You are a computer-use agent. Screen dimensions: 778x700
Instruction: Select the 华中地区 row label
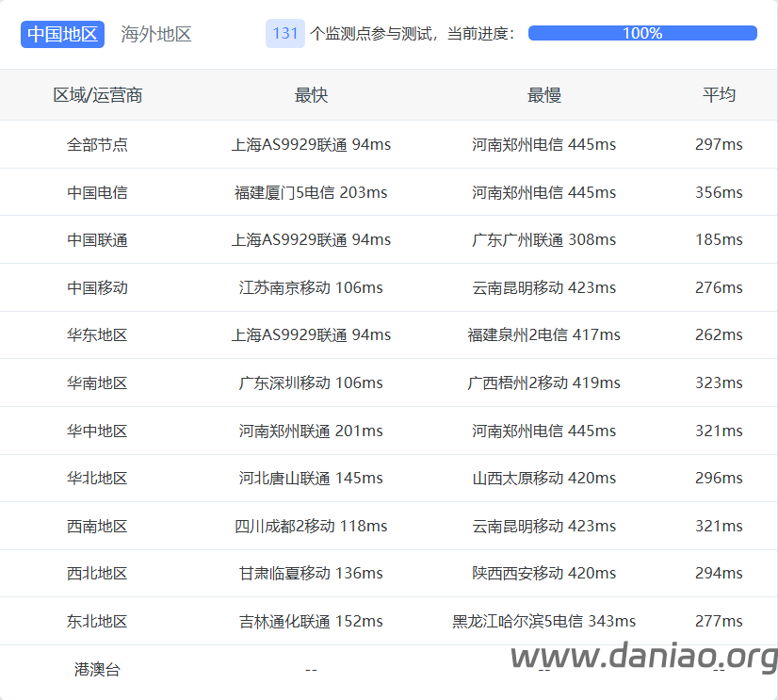click(x=97, y=431)
